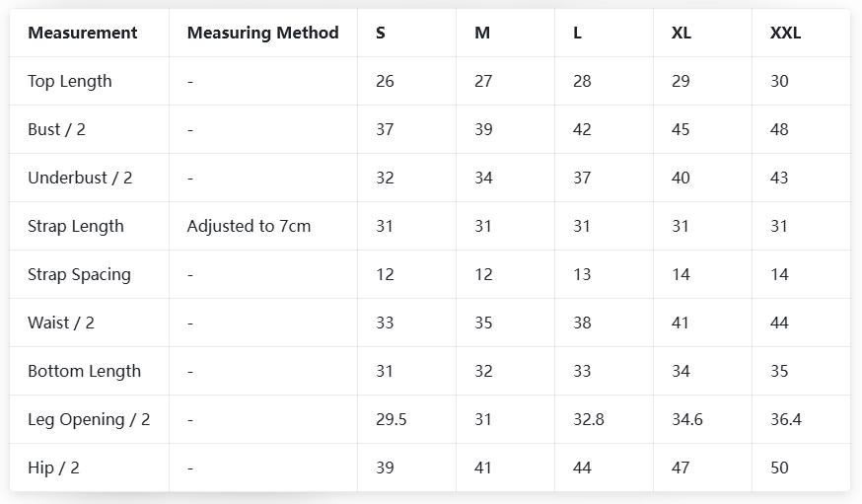Select the XL size column header

(682, 33)
